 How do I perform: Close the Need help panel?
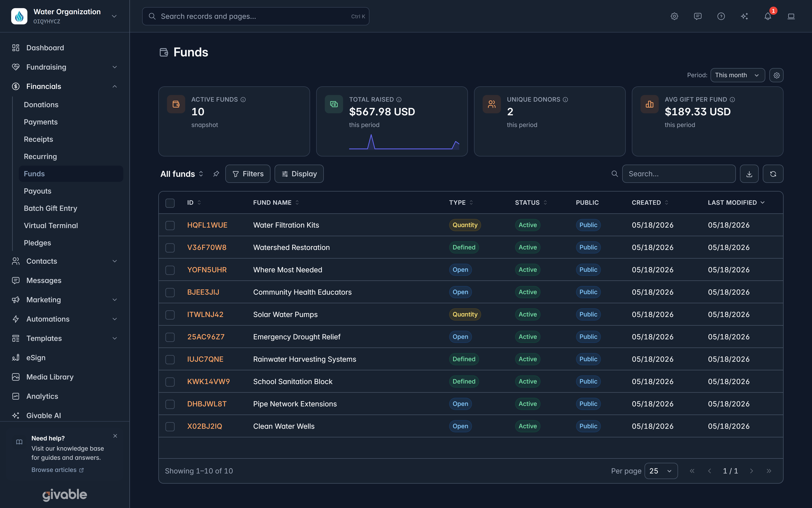tap(115, 436)
